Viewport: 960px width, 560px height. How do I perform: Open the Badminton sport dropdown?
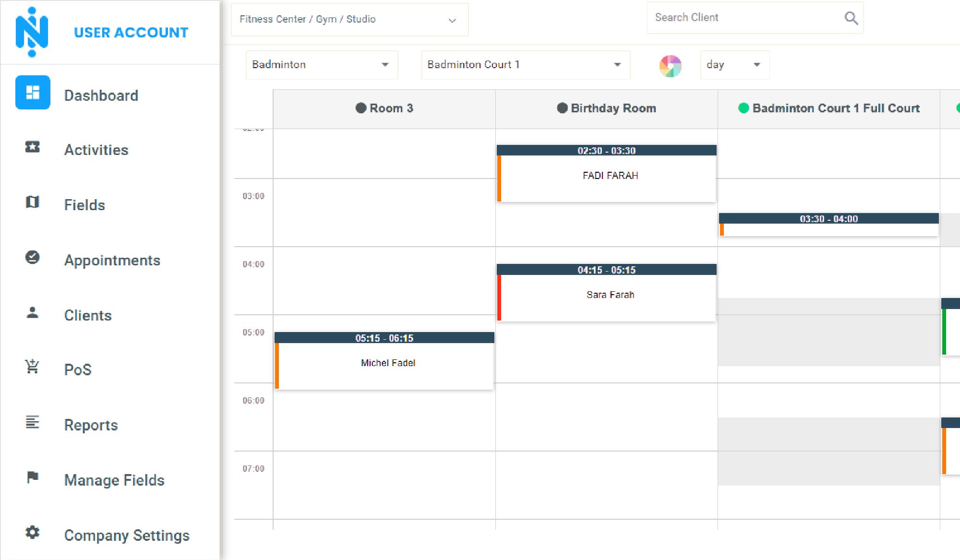click(321, 65)
